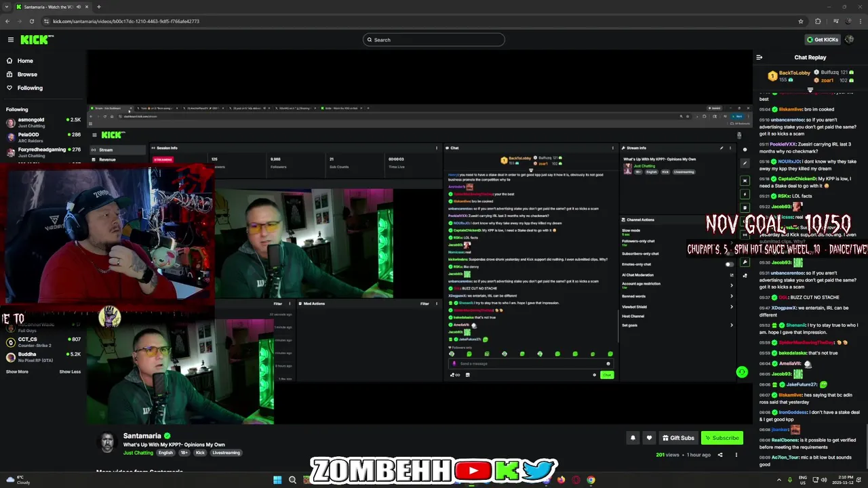Follow the channel with heart icon
The width and height of the screenshot is (868, 488).
[649, 438]
